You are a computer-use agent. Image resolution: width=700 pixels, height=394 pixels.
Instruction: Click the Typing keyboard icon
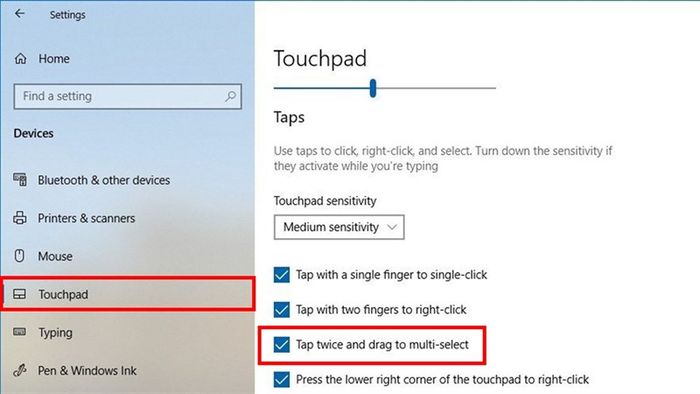(20, 332)
